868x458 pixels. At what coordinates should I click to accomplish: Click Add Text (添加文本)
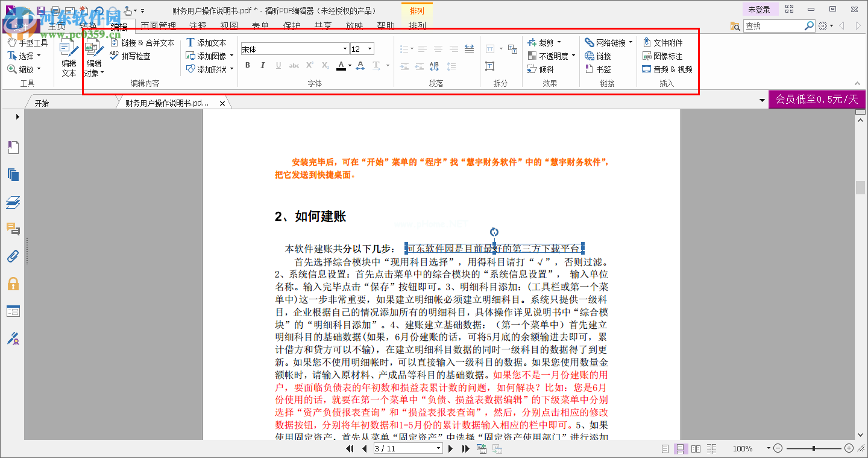206,43
